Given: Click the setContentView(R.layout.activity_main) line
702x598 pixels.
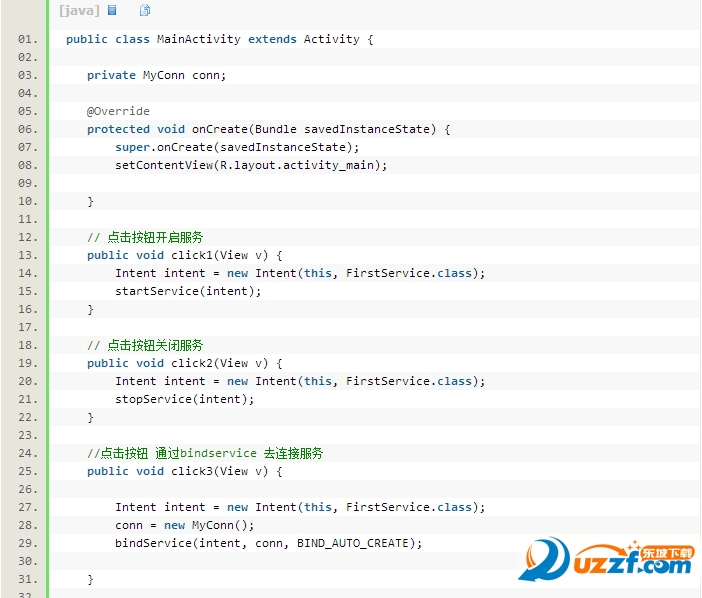Looking at the screenshot, I should pyautogui.click(x=250, y=165).
